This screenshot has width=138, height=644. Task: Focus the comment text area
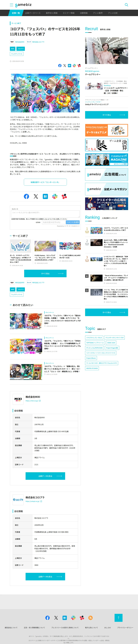(x=45, y=214)
